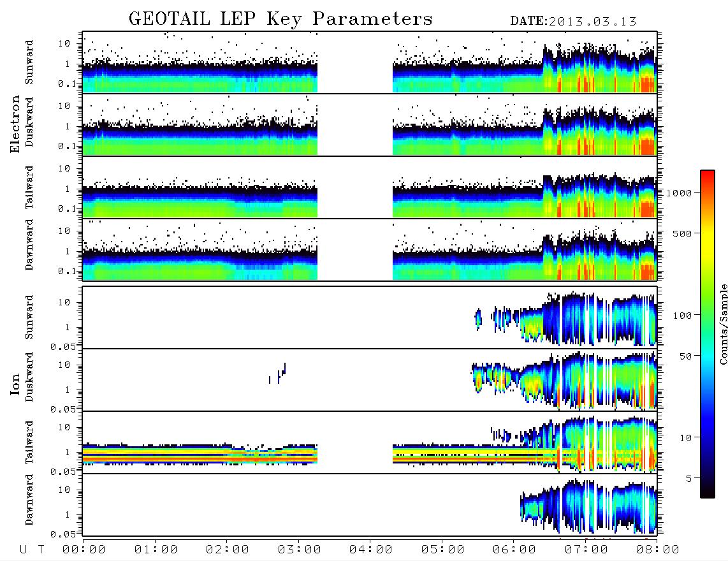Click the Electron Tailward panel label

coord(29,187)
